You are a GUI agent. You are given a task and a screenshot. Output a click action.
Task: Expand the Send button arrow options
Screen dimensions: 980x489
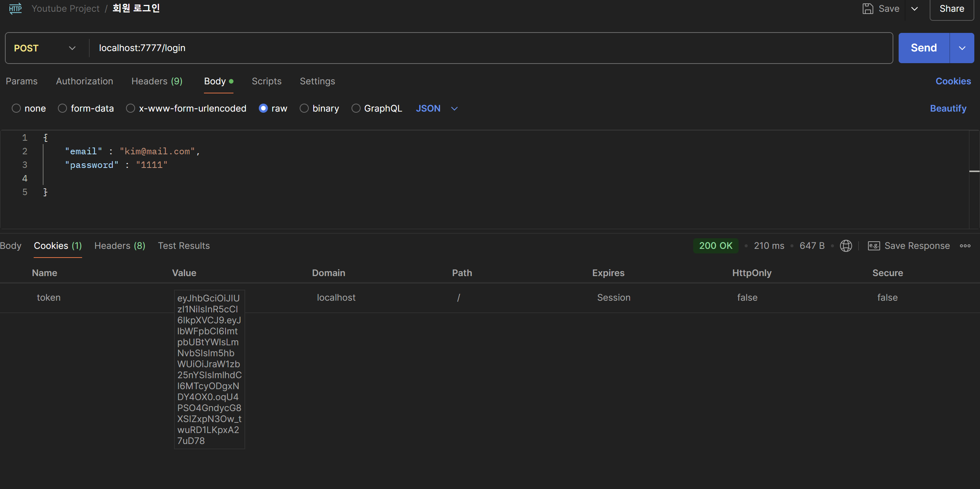coord(962,48)
